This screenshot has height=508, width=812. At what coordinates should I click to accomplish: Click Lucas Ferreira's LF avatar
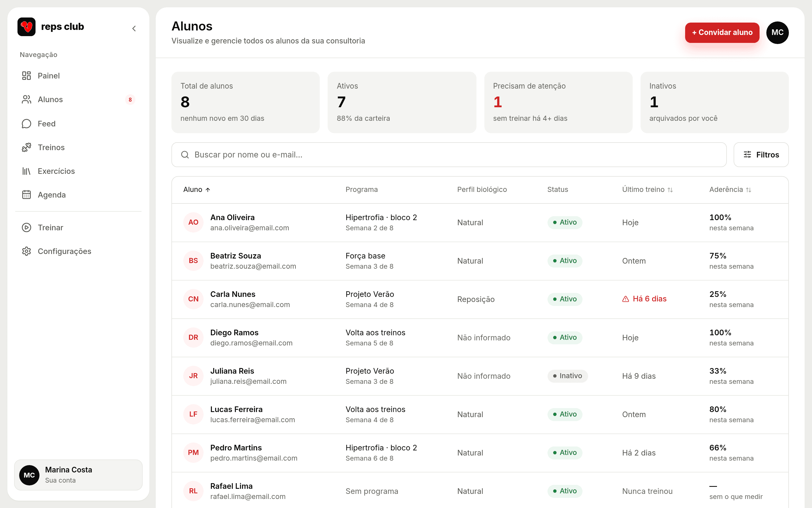pos(193,414)
